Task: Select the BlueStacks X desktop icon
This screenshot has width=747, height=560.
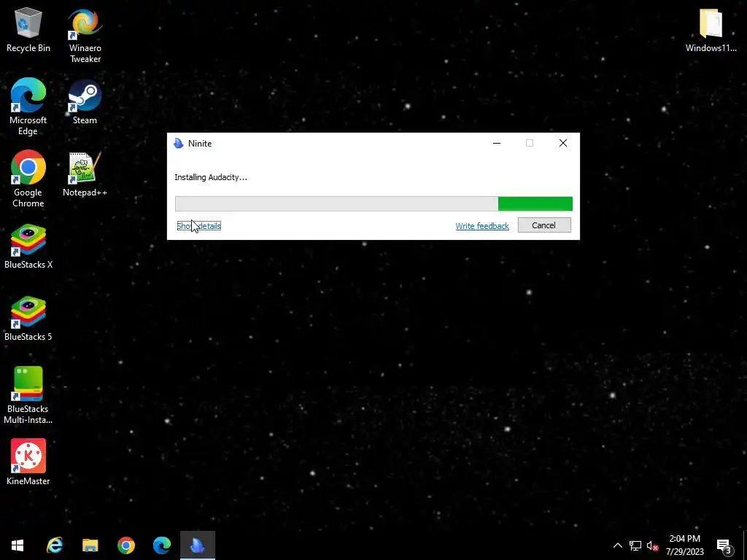Action: (28, 246)
